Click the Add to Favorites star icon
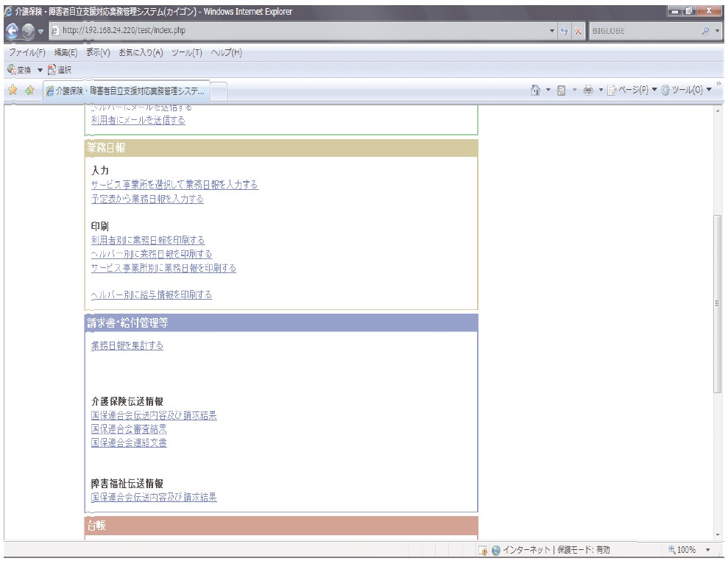The image size is (728, 561). coord(29,90)
